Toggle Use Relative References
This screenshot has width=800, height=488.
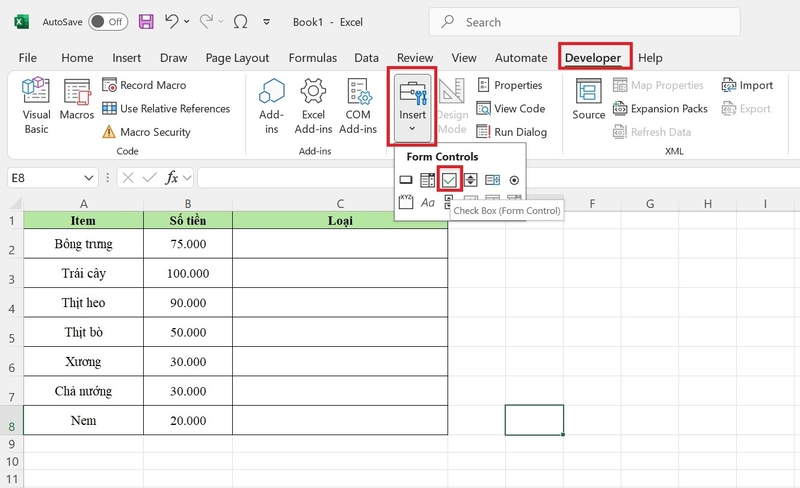(166, 109)
